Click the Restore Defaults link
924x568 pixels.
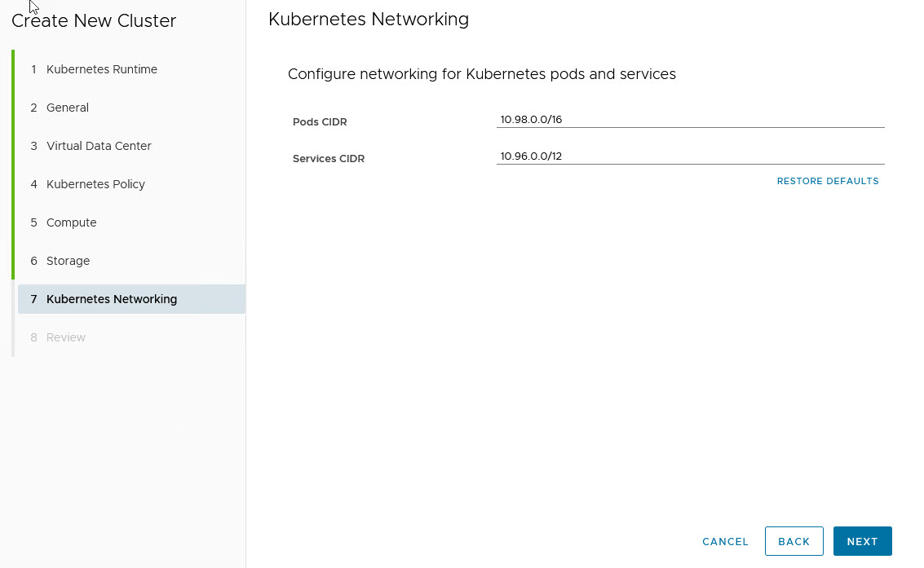point(827,181)
